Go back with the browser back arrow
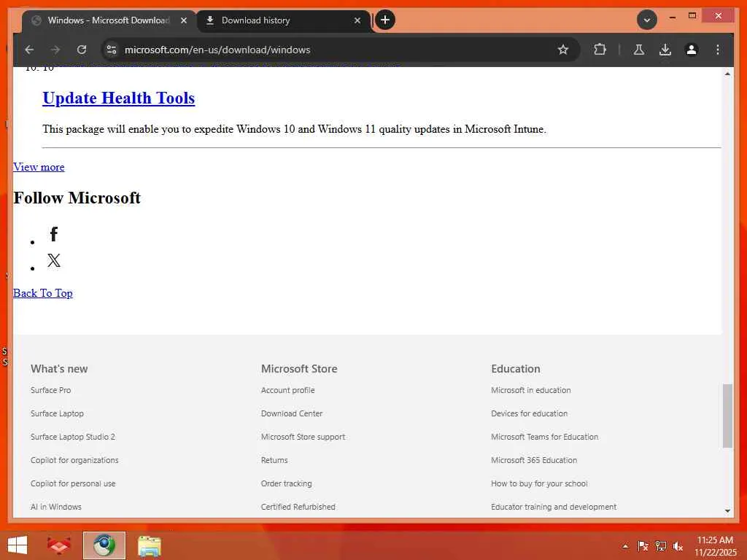The width and height of the screenshot is (747, 560). [x=29, y=50]
